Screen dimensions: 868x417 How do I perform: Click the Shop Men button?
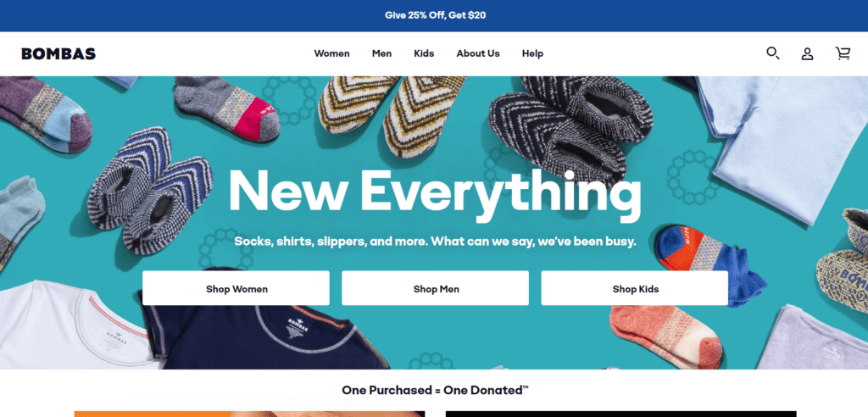click(435, 288)
